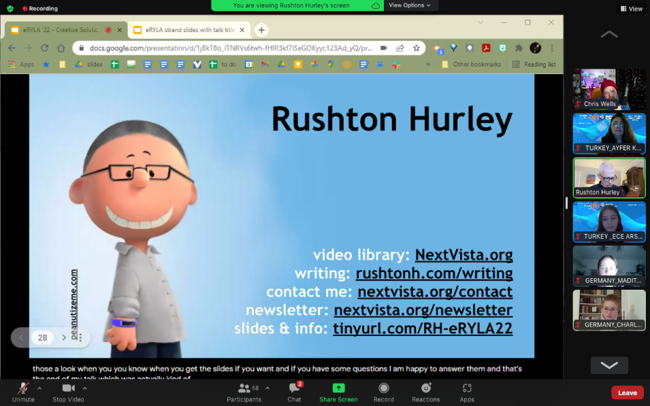Start Record in the Zoom toolbar
The width and height of the screenshot is (650, 406).
[383, 392]
